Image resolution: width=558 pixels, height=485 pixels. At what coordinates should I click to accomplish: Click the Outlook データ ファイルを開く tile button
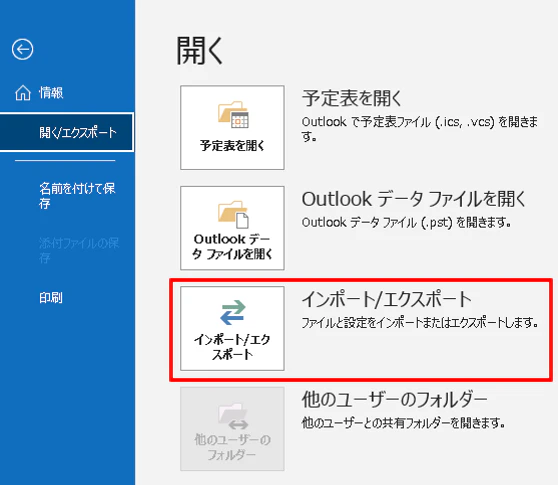[232, 228]
